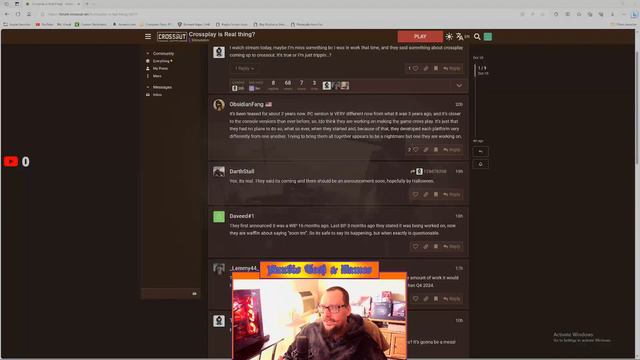Bookmark DarthStall's post
This screenshot has width=640, height=360.
(436, 195)
